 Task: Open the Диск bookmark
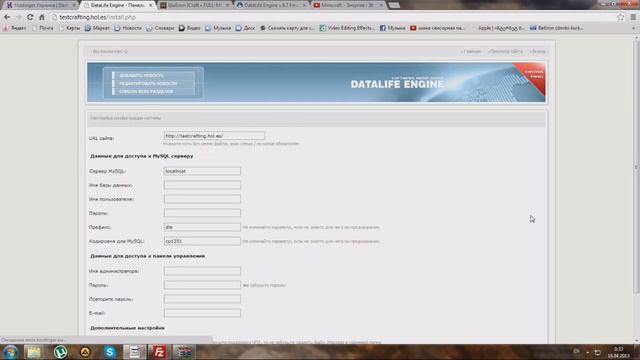coord(245,28)
